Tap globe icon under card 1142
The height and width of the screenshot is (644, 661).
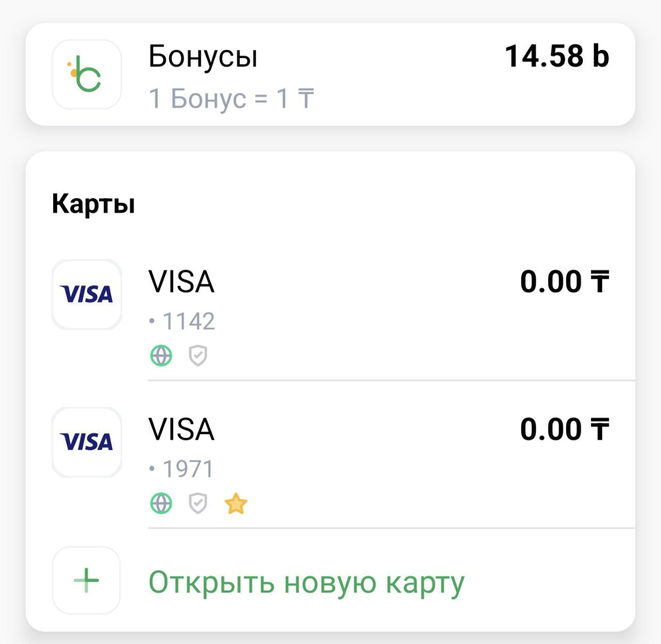161,356
